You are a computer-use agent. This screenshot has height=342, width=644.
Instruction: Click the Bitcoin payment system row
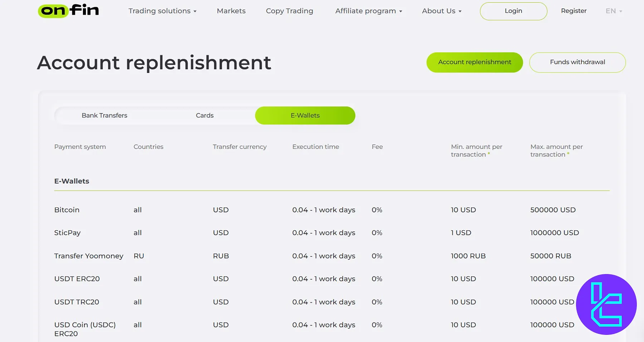coord(67,210)
